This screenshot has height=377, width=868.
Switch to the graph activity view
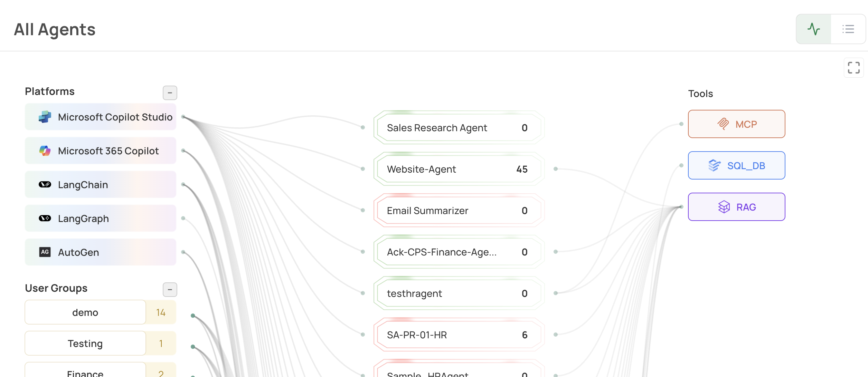point(814,29)
